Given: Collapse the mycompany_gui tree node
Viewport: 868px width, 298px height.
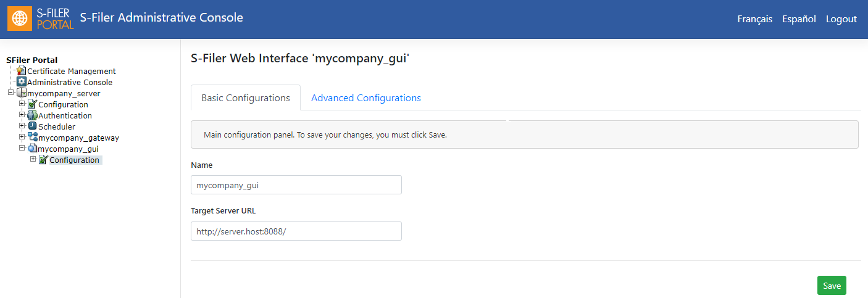Looking at the screenshot, I should [22, 149].
